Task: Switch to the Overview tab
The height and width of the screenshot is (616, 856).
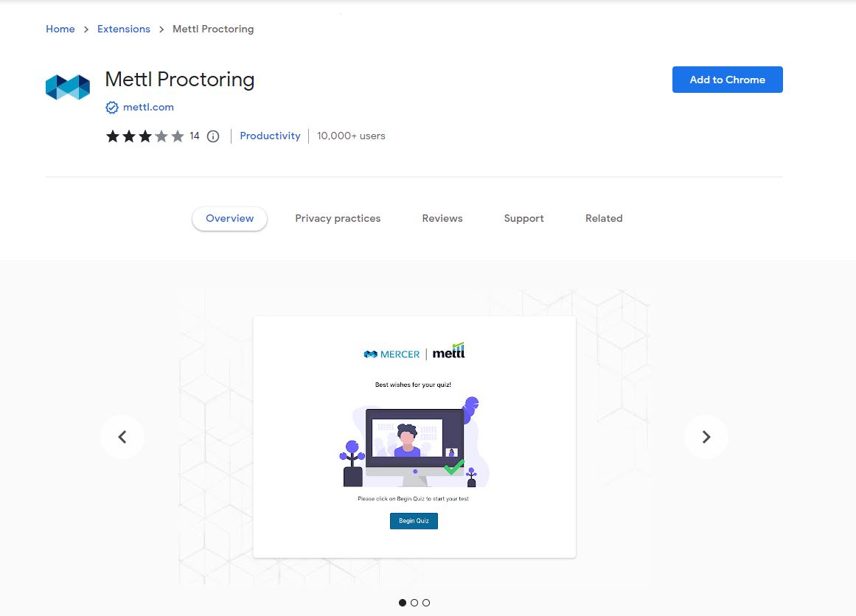Action: [230, 218]
